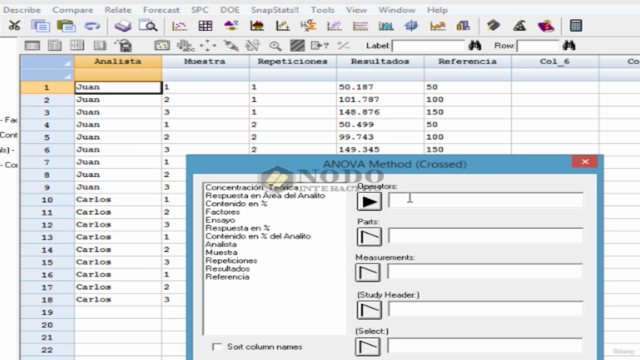This screenshot has width=640, height=360.
Task: Open the Tools menu
Action: point(322,10)
